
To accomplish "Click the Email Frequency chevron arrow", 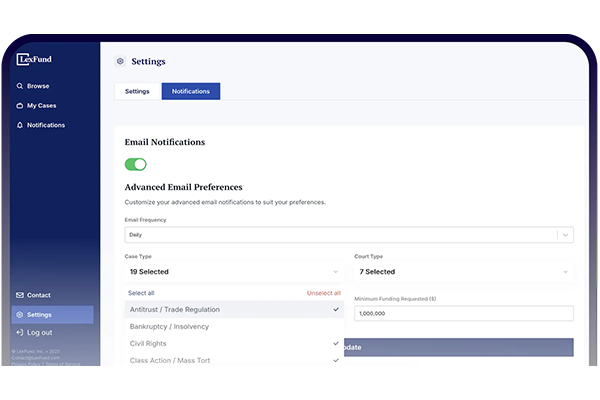I will click(565, 235).
